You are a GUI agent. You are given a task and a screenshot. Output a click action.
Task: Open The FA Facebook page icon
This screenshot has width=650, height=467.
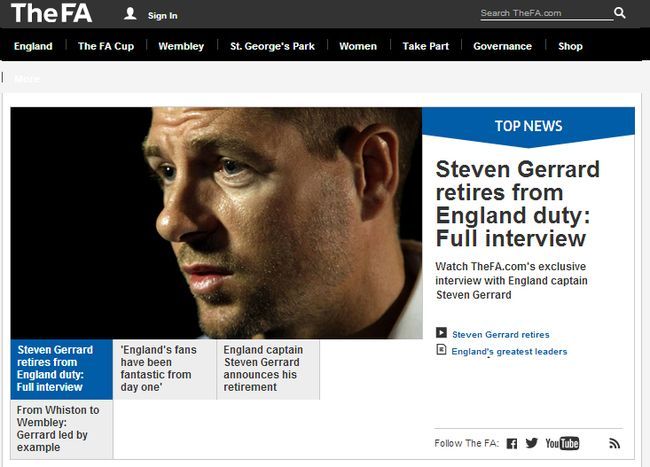pyautogui.click(x=511, y=443)
